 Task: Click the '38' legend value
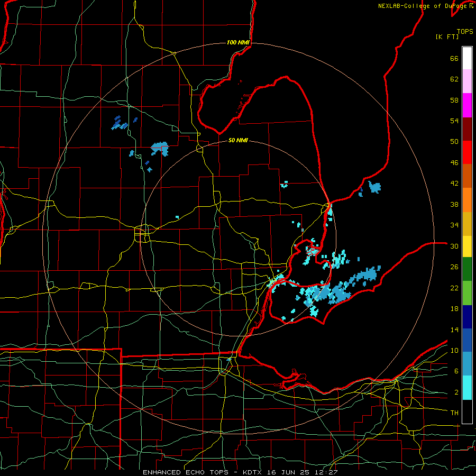click(x=454, y=204)
